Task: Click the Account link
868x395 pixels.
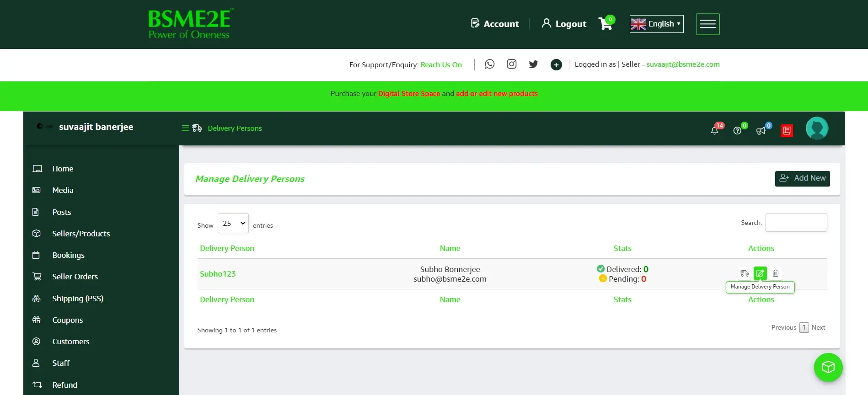Action: tap(495, 24)
